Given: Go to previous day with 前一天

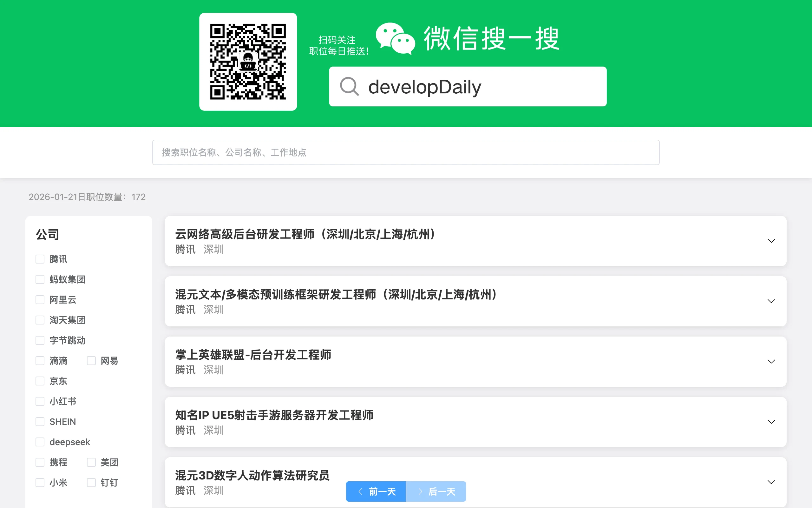Looking at the screenshot, I should point(376,491).
